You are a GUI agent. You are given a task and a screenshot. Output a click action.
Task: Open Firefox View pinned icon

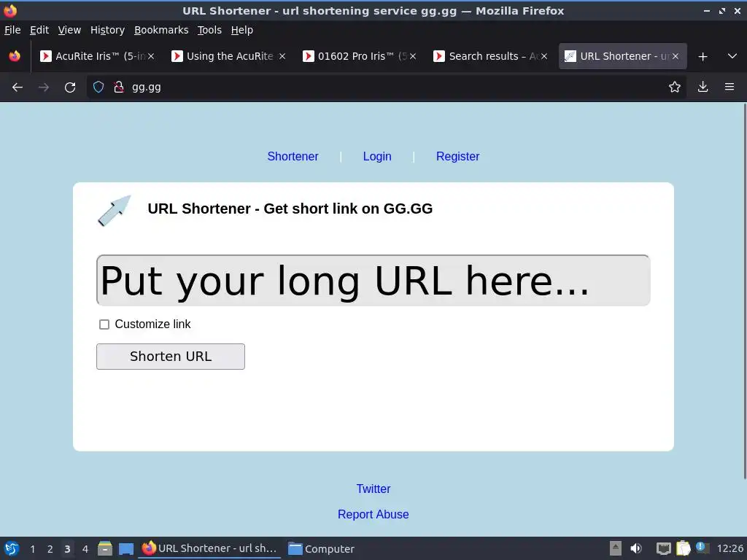[15, 56]
